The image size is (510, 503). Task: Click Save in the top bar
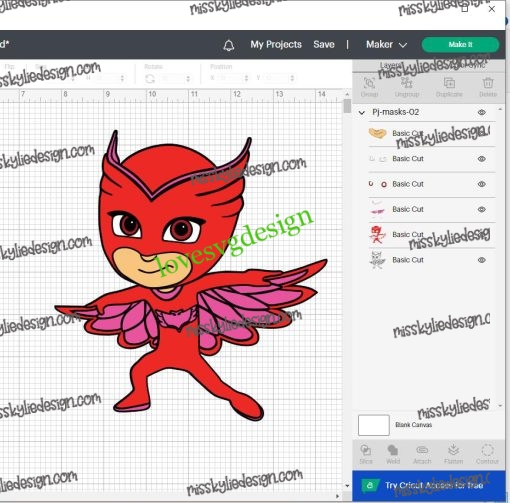click(324, 45)
